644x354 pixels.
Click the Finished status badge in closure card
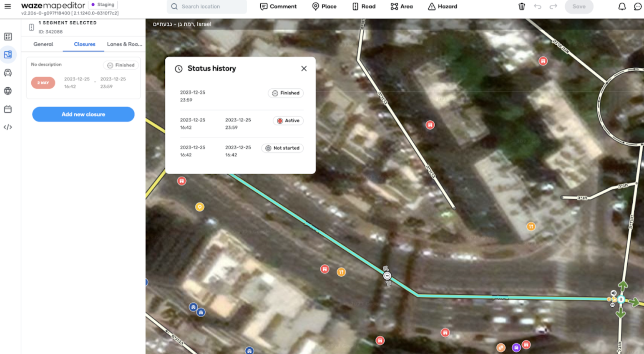coord(121,65)
